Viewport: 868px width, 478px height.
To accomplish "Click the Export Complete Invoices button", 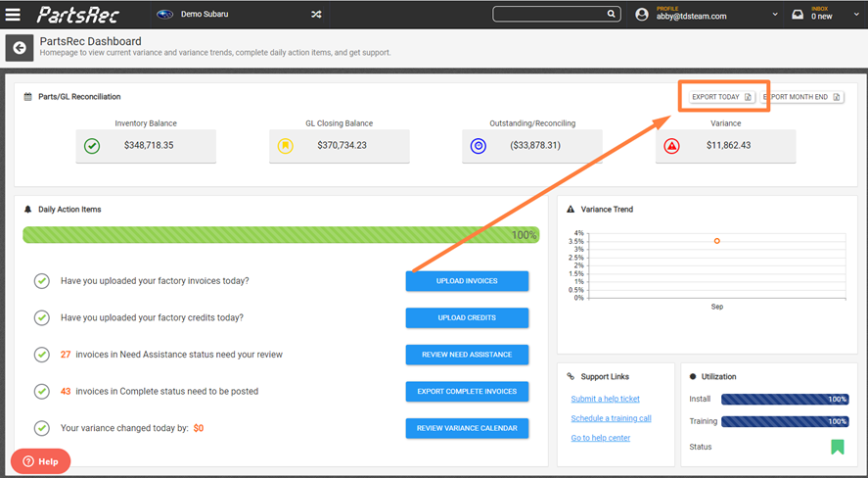I will [x=467, y=392].
